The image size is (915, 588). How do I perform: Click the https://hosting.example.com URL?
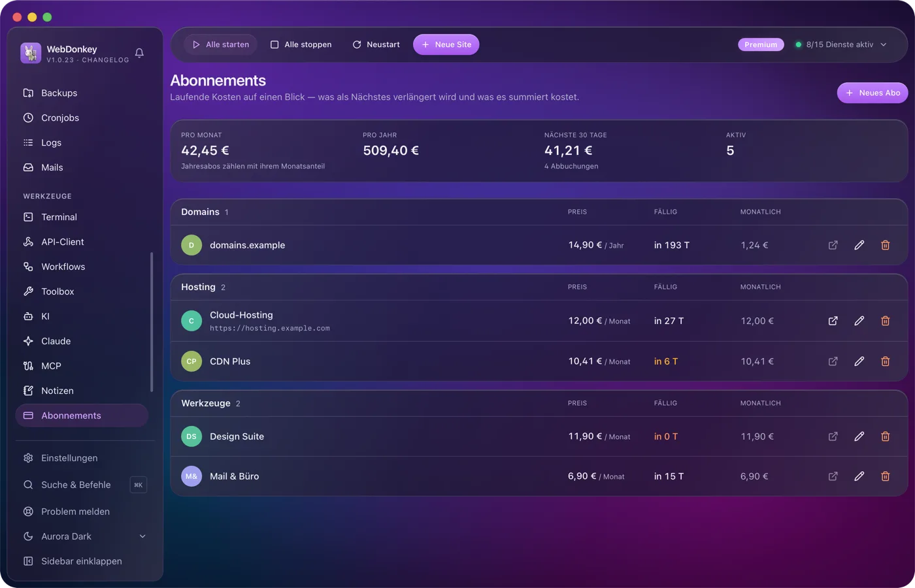coord(270,328)
